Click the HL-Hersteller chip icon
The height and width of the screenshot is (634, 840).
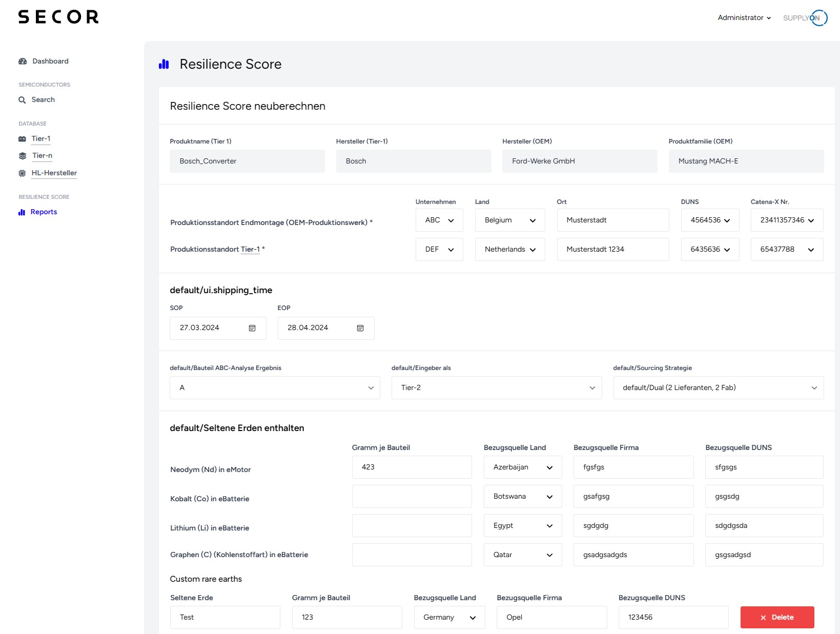22,173
